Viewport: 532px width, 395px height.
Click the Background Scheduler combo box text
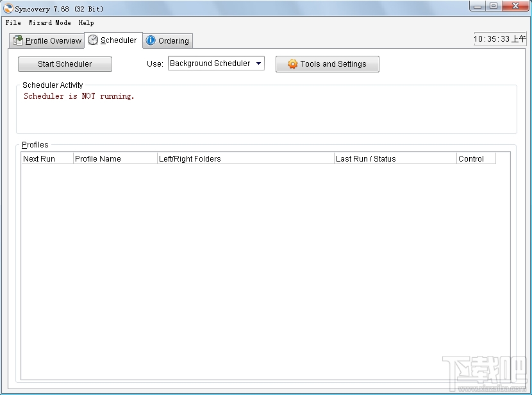coord(210,63)
